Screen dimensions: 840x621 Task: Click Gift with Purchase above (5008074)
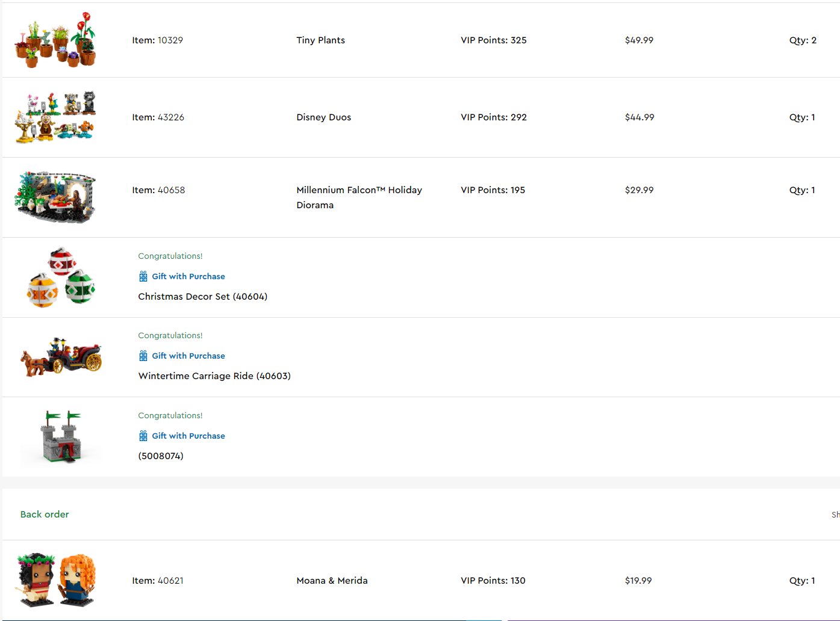(x=188, y=436)
